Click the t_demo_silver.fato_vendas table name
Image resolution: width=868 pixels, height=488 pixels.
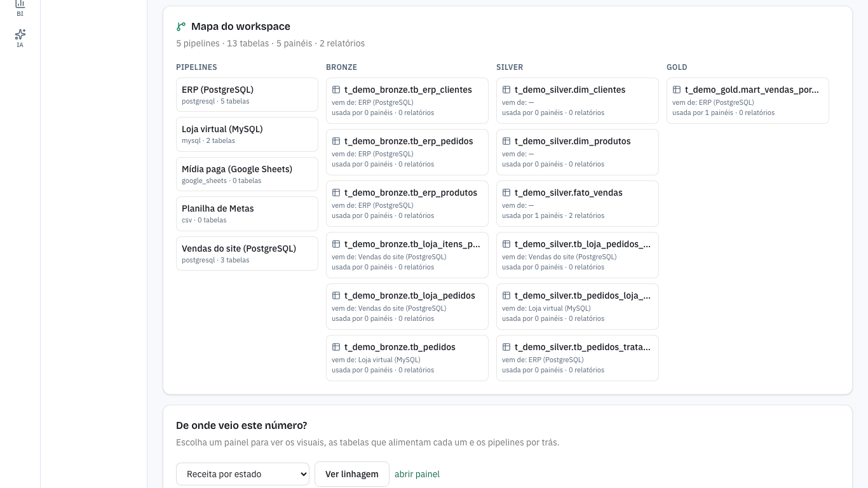[569, 193]
